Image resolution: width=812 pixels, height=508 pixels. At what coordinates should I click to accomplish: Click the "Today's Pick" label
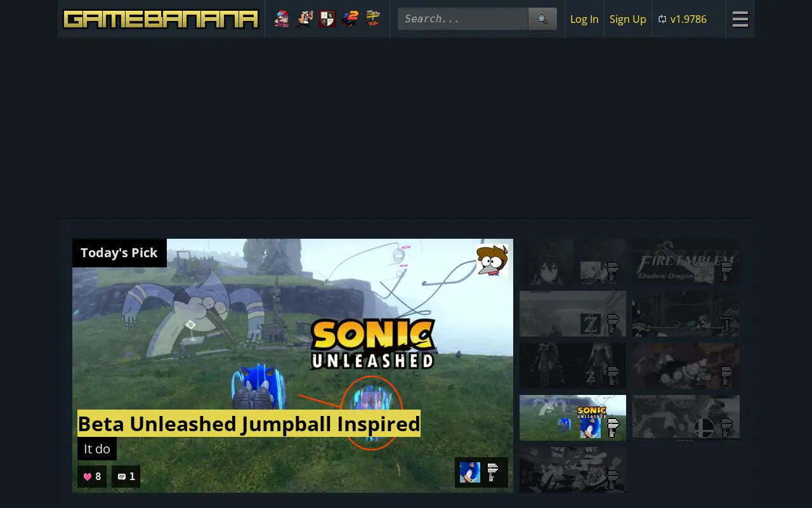119,253
